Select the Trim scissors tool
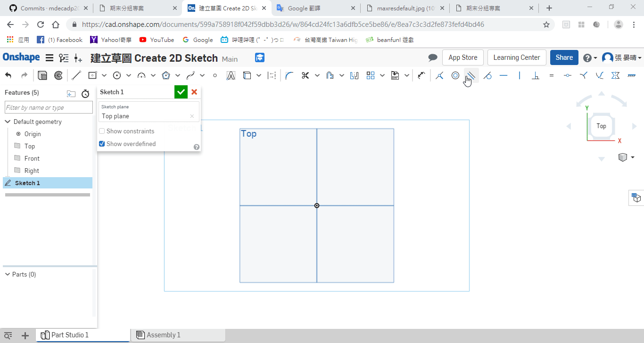644x343 pixels. (x=305, y=75)
